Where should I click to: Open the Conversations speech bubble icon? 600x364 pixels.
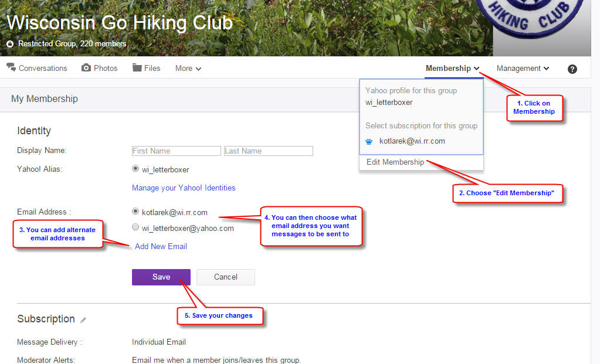click(11, 67)
